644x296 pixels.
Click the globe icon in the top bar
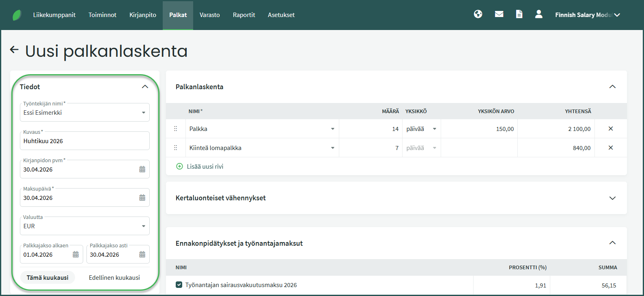tap(478, 15)
